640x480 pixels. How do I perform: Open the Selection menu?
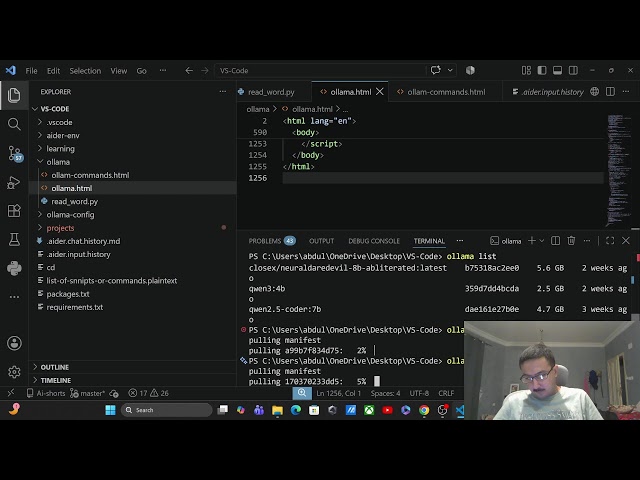[x=85, y=71]
